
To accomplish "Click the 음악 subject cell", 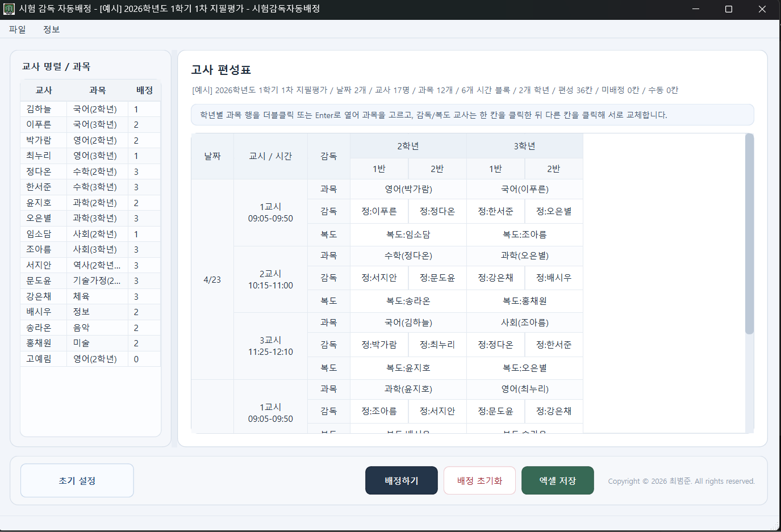I will click(x=97, y=328).
